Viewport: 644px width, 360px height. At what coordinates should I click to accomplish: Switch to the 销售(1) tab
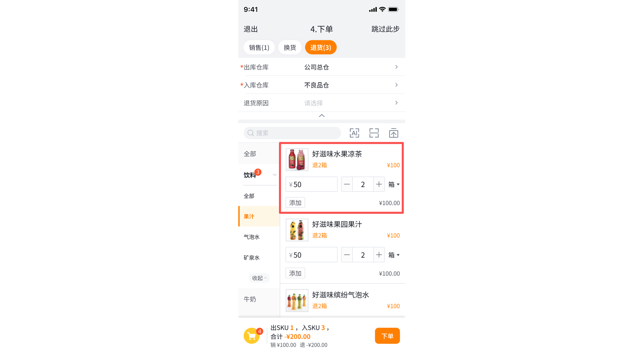pyautogui.click(x=259, y=47)
